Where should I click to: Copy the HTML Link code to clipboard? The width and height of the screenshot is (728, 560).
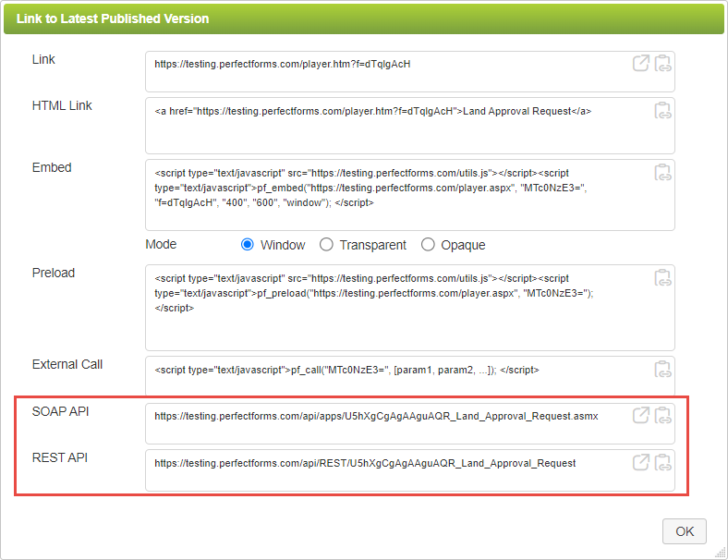(663, 111)
